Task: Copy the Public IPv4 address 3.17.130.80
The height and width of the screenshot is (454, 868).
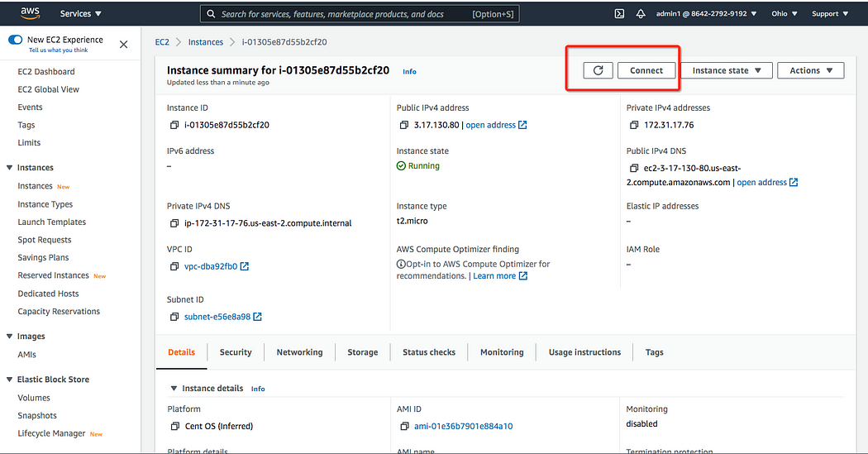Action: point(404,125)
